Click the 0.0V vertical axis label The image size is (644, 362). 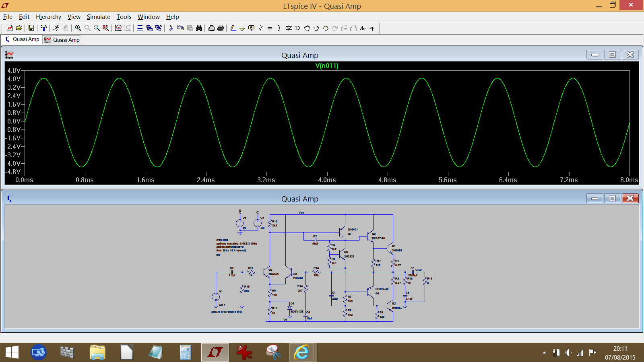(14, 121)
